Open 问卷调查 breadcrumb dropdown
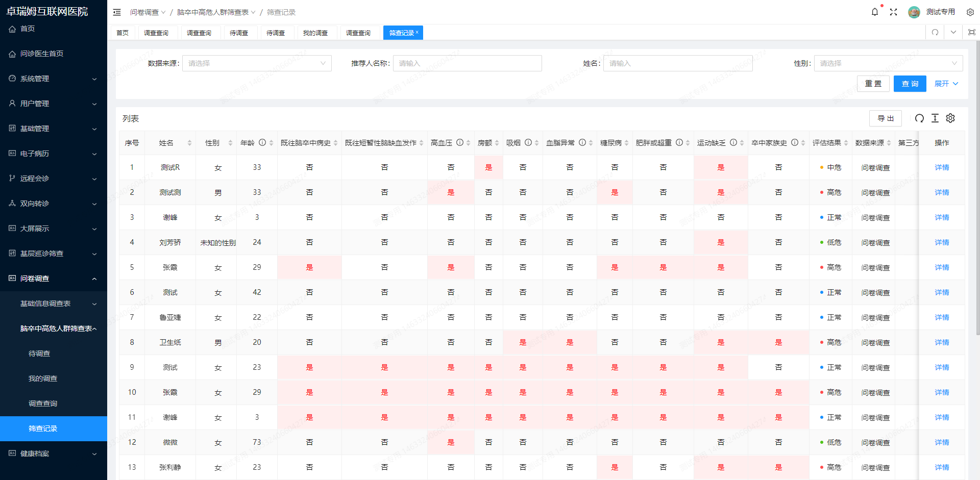Screen dimensions: 980x480 click(x=148, y=12)
